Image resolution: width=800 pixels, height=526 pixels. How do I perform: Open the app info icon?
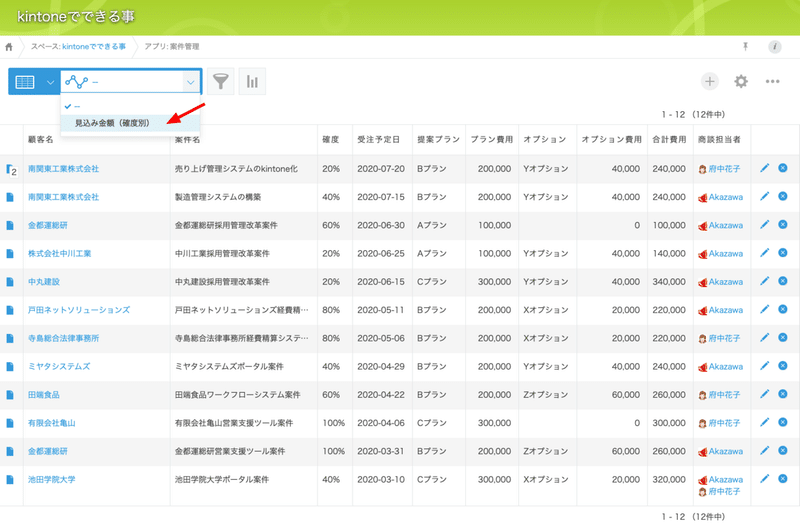point(774,47)
